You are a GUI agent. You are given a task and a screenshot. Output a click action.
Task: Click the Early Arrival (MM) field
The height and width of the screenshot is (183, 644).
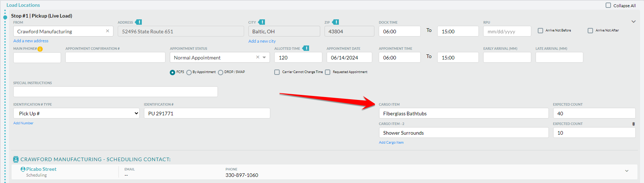tap(507, 57)
